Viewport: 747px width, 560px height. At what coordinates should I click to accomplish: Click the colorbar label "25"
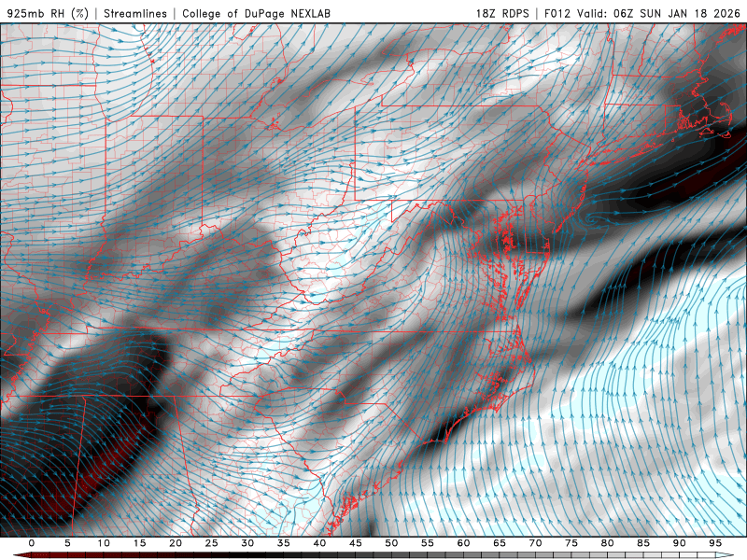(212, 543)
